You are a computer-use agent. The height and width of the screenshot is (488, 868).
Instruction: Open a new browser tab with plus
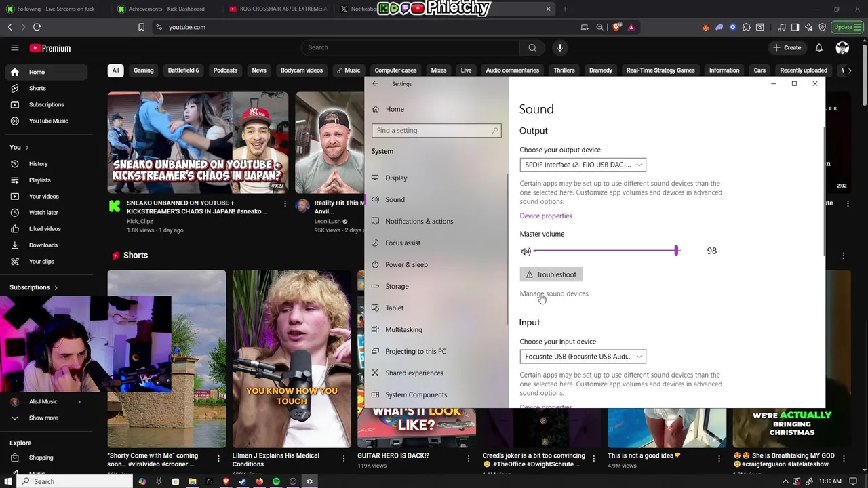point(565,9)
